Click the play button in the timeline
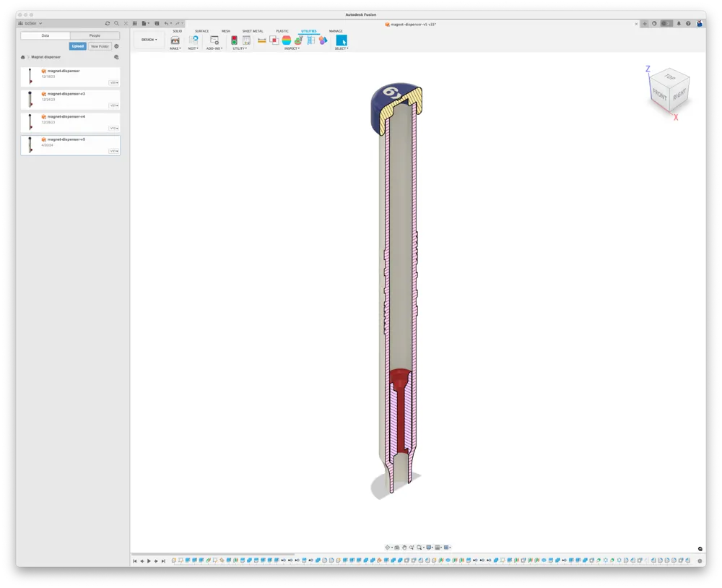Viewport: 722px width, 588px height. pos(149,561)
